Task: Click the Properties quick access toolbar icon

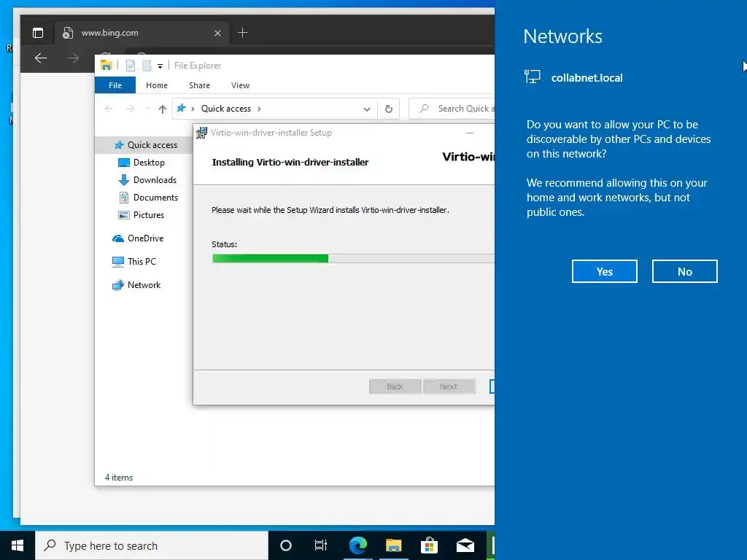Action: coord(130,65)
